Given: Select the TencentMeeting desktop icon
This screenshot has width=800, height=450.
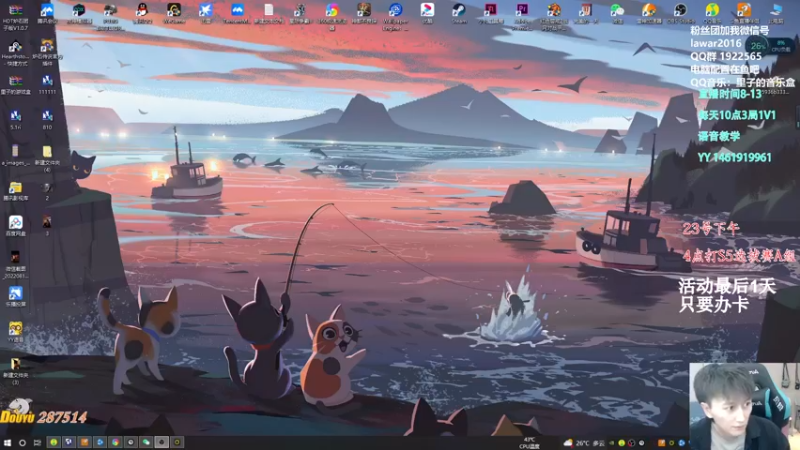Looking at the screenshot, I should coord(237,13).
